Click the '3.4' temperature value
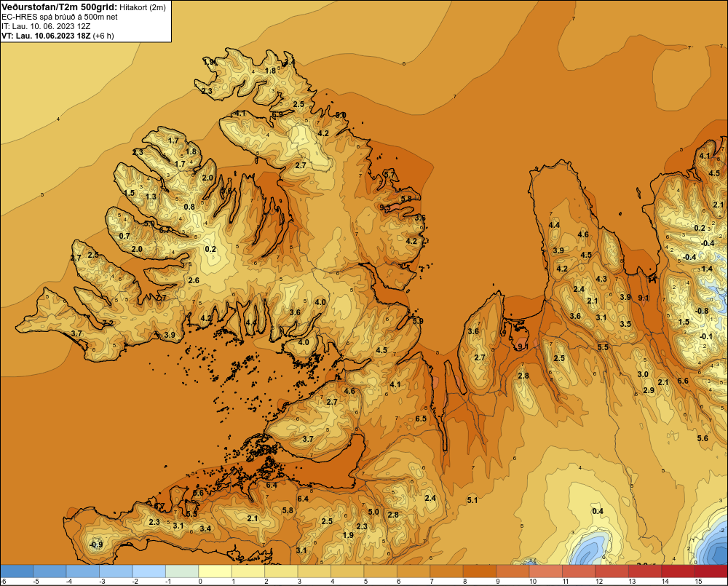This screenshot has height=586, width=728. [x=205, y=528]
